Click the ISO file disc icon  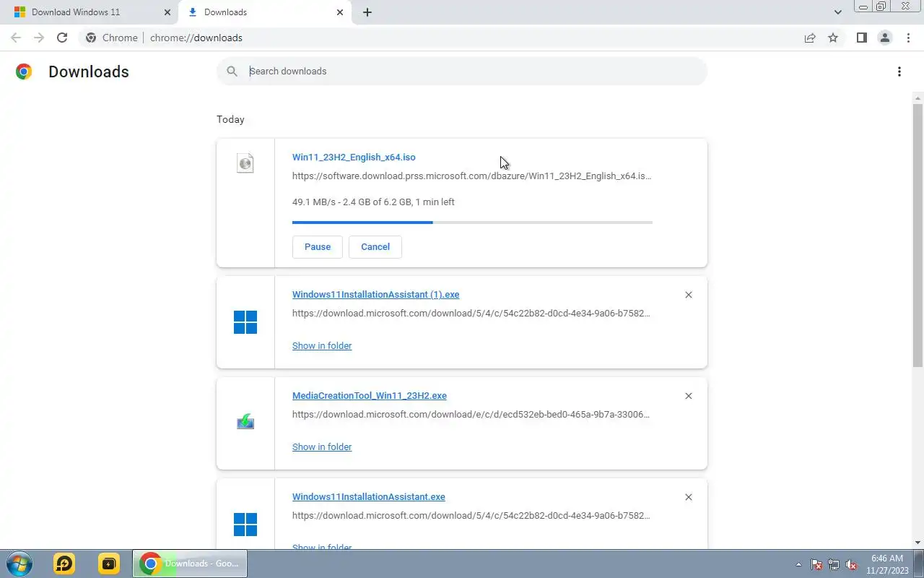coord(245,163)
